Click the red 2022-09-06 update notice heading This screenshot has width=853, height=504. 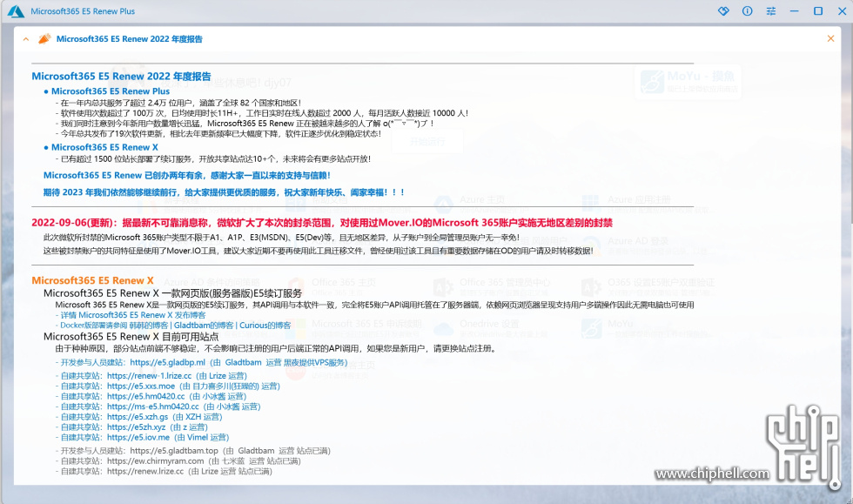point(322,223)
